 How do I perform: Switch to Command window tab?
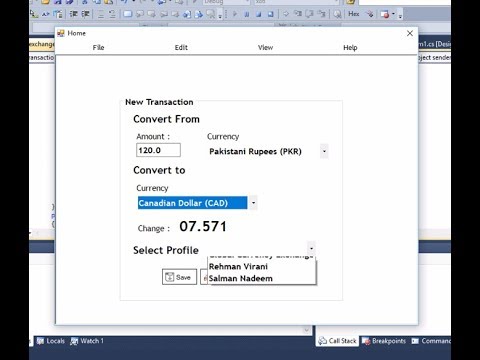click(431, 341)
